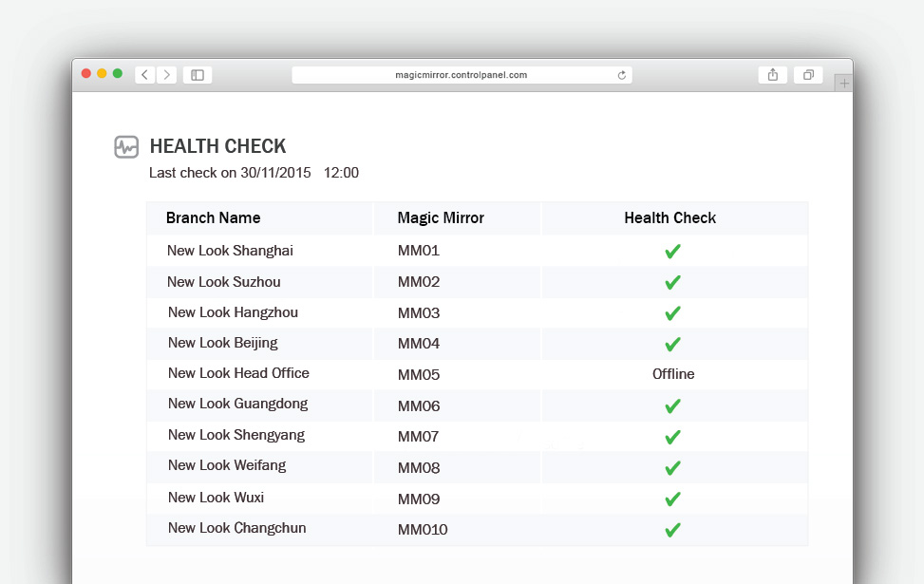Select the New Look Suzhou branch
The image size is (924, 584).
click(223, 282)
